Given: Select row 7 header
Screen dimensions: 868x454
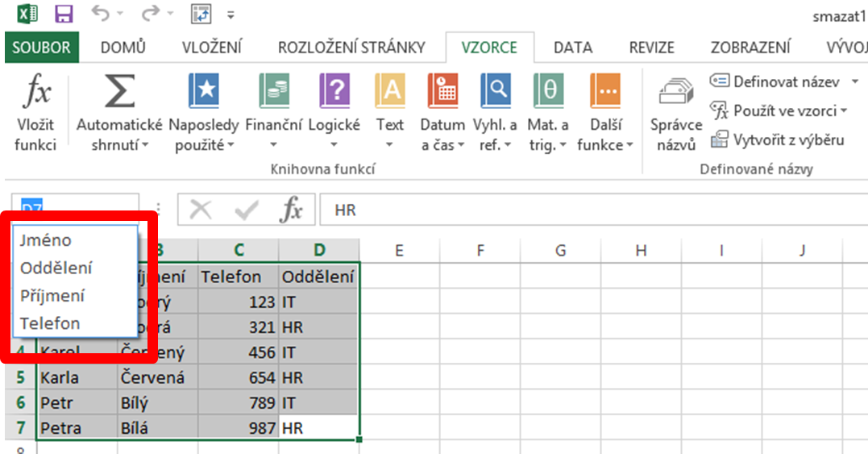Looking at the screenshot, I should click(20, 428).
